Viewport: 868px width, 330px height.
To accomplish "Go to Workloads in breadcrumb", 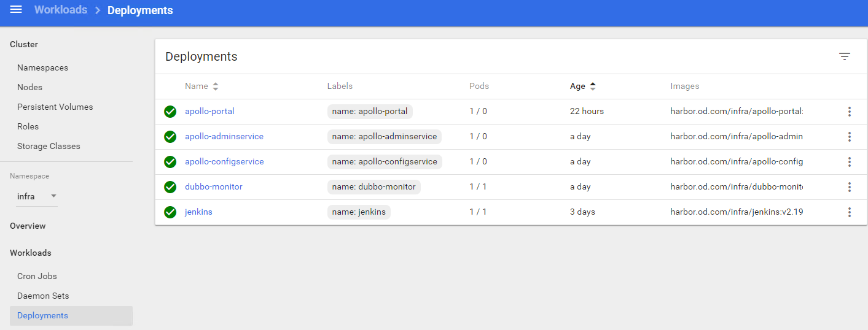I will pos(61,10).
